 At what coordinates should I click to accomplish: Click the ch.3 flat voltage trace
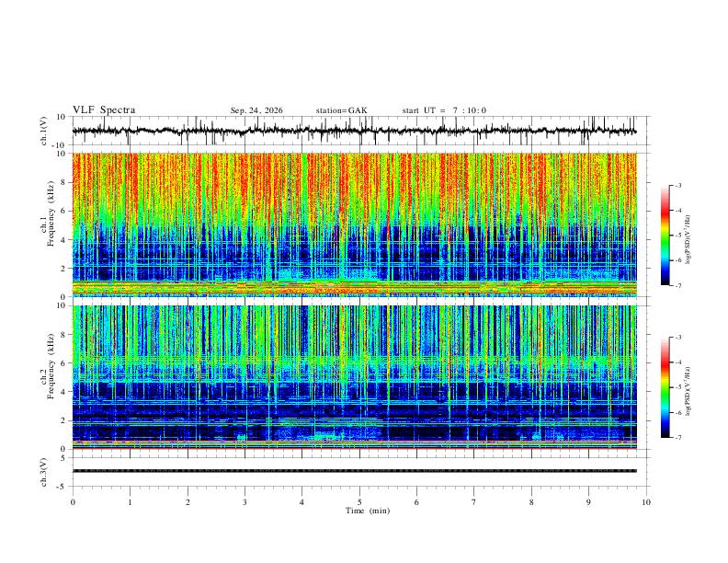pyautogui.click(x=354, y=471)
